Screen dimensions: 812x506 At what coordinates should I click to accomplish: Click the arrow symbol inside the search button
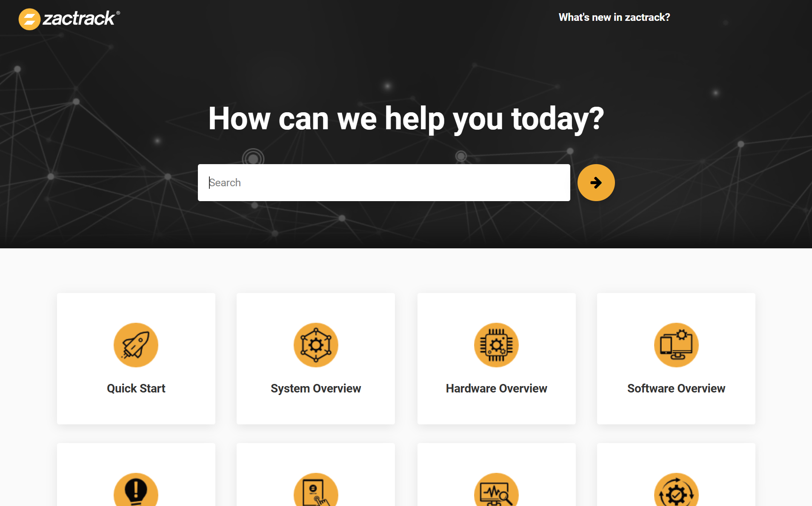pyautogui.click(x=596, y=182)
